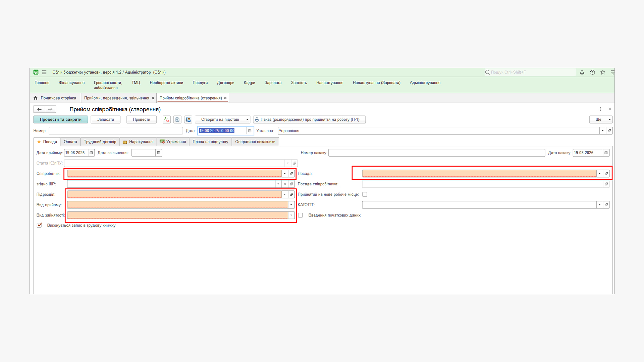Toggle Прийнятий на нове робоче місце checkbox
Viewport: 644px width, 362px height.
point(365,194)
